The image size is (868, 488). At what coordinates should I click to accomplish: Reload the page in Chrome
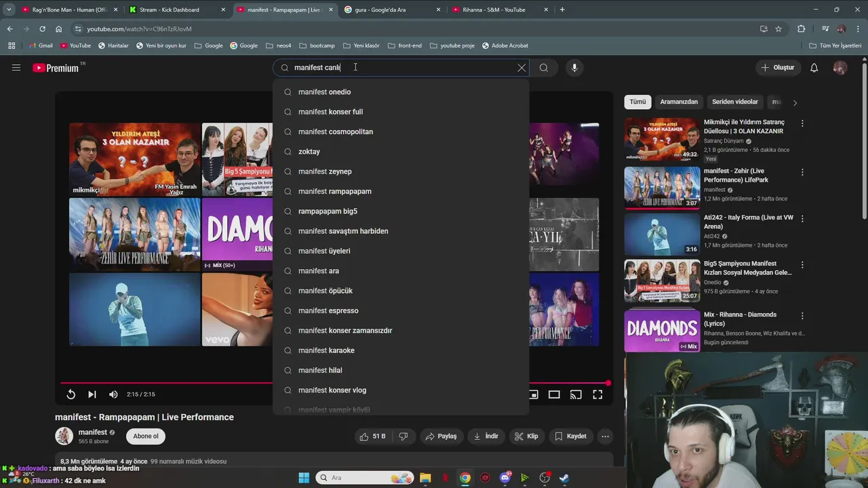point(42,28)
